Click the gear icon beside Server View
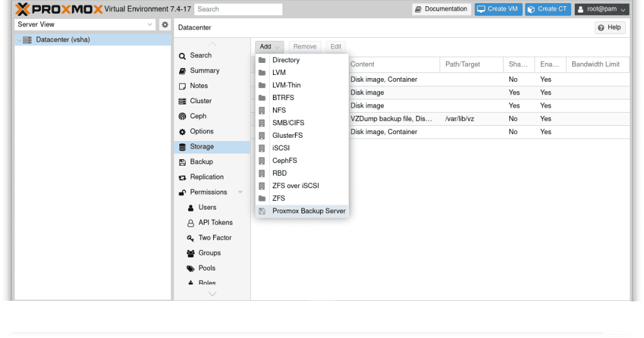644x338 pixels. [x=165, y=25]
